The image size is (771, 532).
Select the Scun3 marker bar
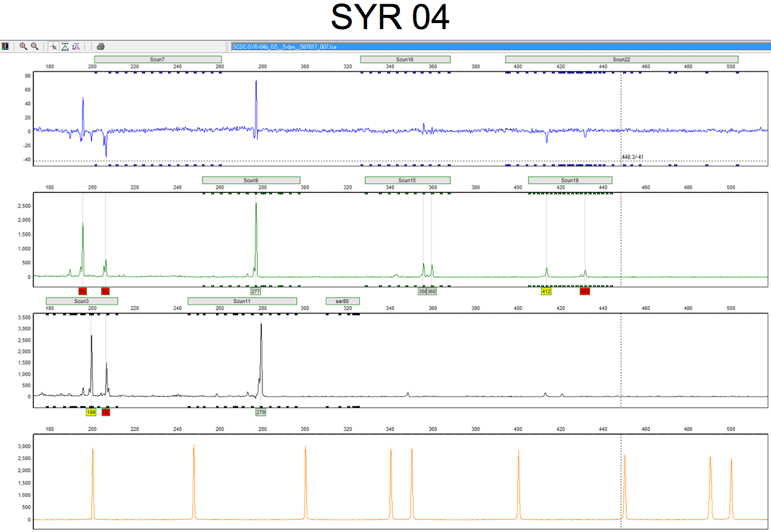pos(82,302)
